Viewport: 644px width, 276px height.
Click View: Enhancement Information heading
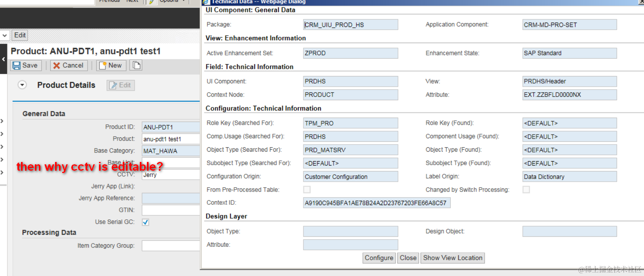255,38
